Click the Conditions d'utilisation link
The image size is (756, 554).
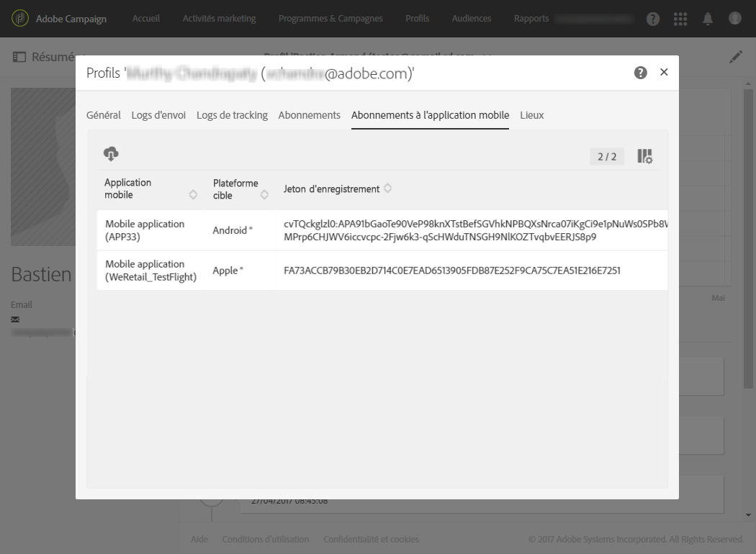(x=266, y=539)
